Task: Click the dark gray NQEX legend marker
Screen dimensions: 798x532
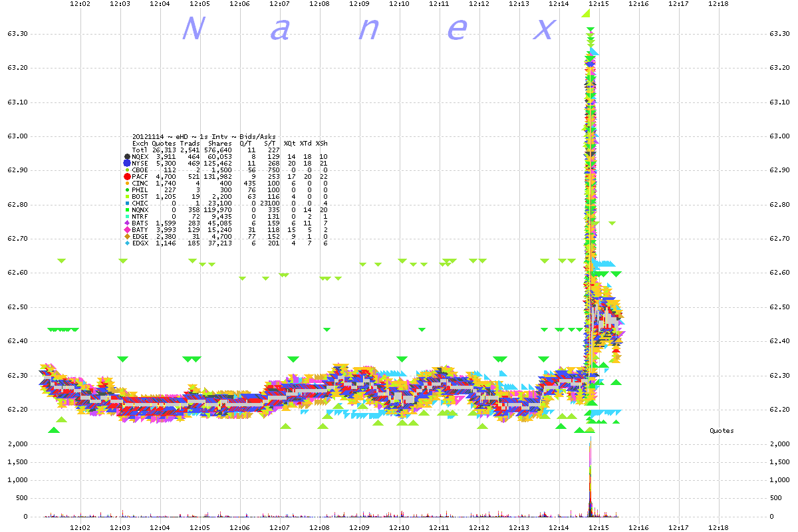Action: pyautogui.click(x=127, y=156)
